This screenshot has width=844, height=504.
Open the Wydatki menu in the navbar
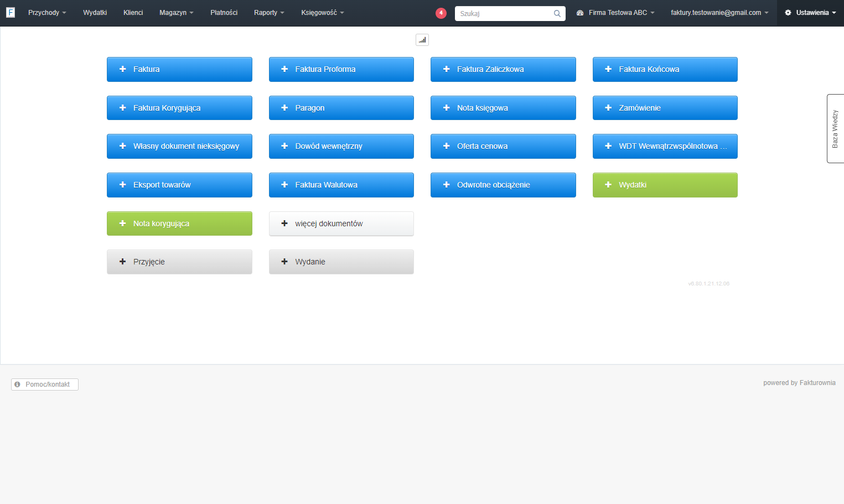tap(95, 13)
